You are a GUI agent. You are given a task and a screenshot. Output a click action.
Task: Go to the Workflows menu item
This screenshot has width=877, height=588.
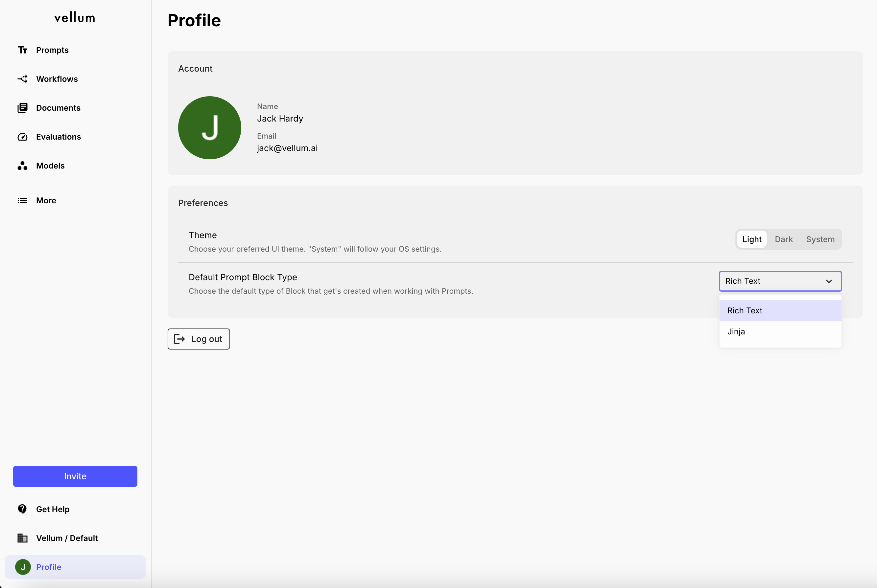pyautogui.click(x=57, y=79)
